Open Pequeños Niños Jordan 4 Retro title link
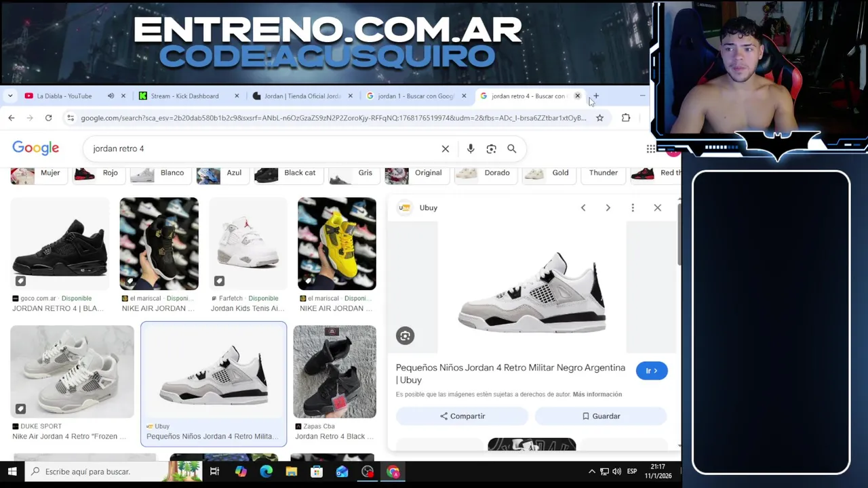Image resolution: width=868 pixels, height=488 pixels. (x=511, y=374)
